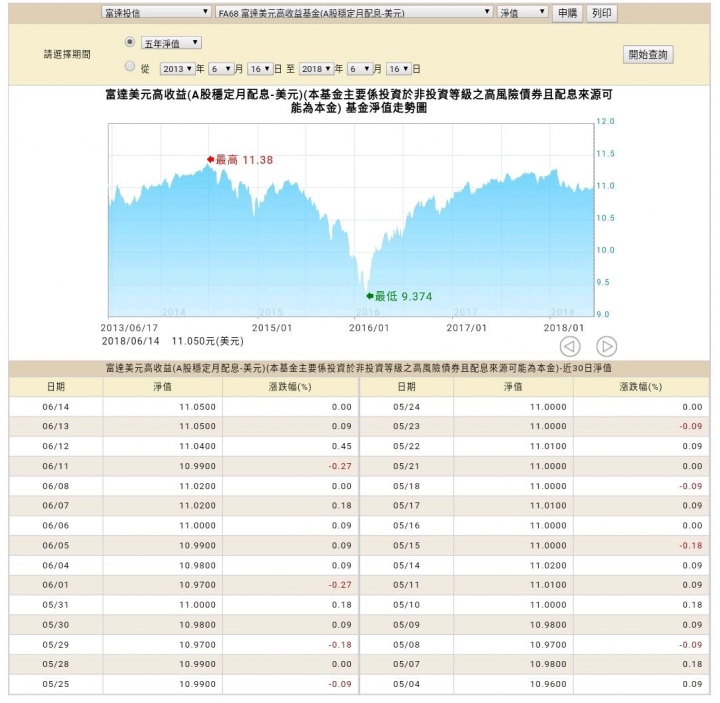Click the -0.18 change for 05/15

(691, 546)
